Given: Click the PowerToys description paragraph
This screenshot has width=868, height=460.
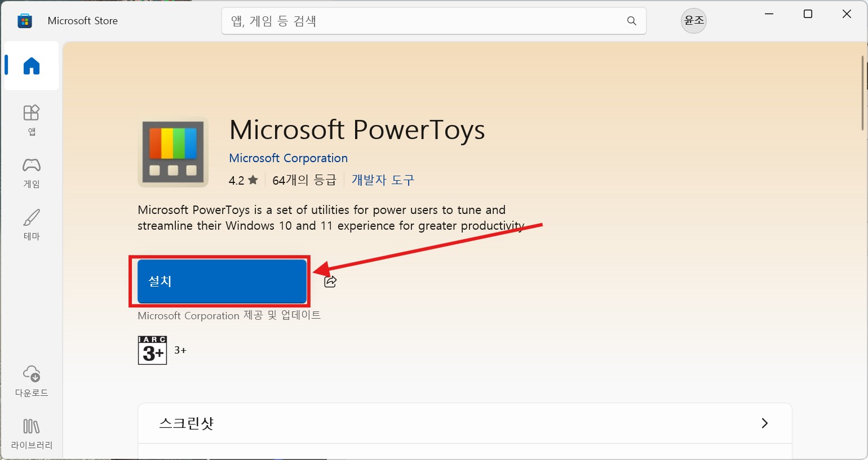Looking at the screenshot, I should pos(331,218).
